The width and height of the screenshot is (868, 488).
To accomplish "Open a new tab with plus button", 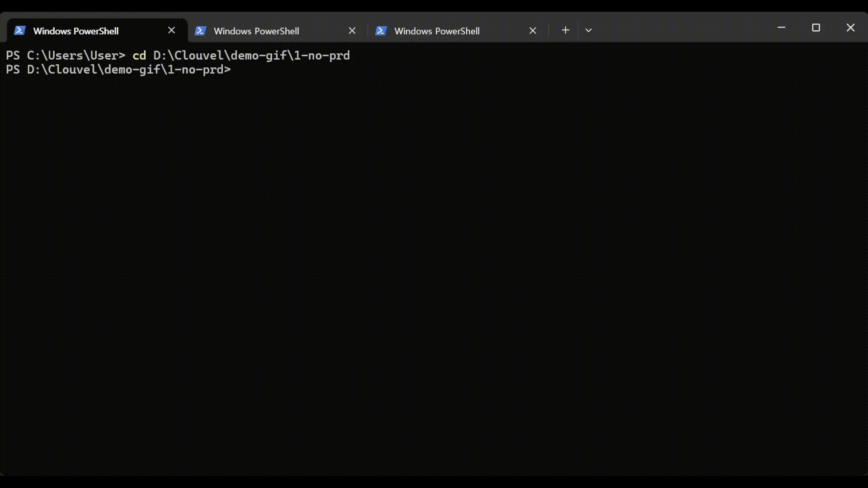I will tap(565, 30).
